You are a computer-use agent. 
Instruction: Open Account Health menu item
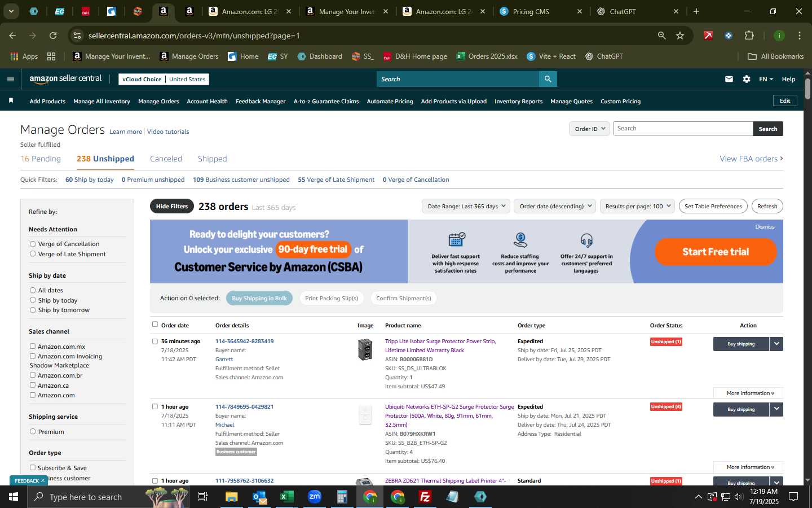click(207, 101)
